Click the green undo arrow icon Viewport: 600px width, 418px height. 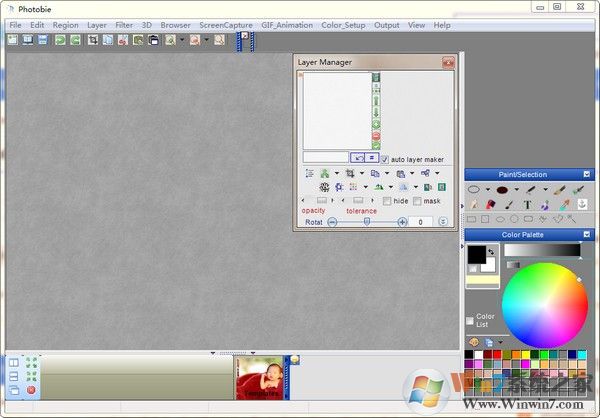pos(60,41)
